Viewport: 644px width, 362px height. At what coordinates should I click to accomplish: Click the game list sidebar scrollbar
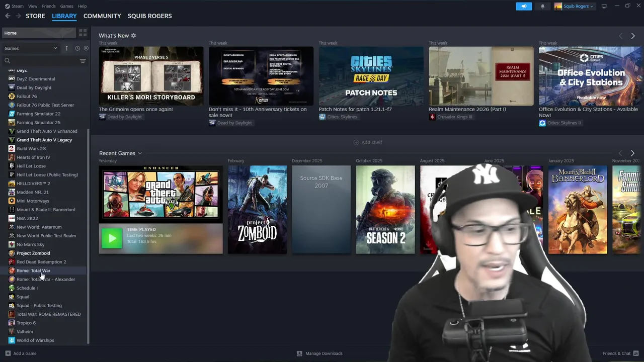point(89,236)
